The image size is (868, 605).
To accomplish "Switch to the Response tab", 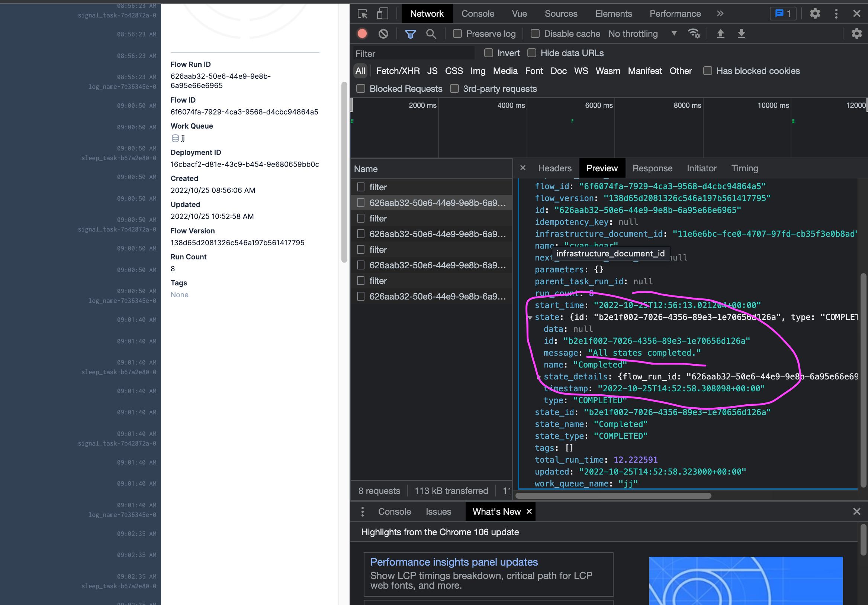I will (x=652, y=169).
